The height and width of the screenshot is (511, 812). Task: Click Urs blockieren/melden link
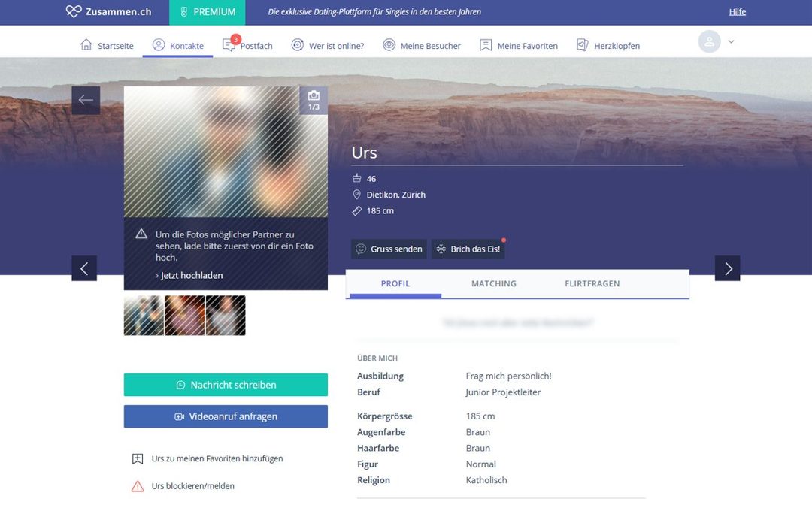(192, 486)
